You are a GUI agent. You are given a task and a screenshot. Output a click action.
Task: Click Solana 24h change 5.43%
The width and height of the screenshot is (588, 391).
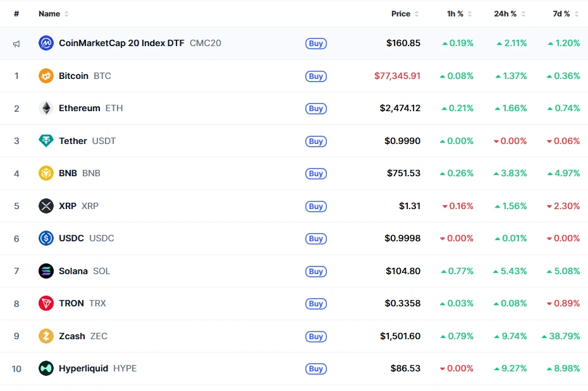(x=510, y=271)
